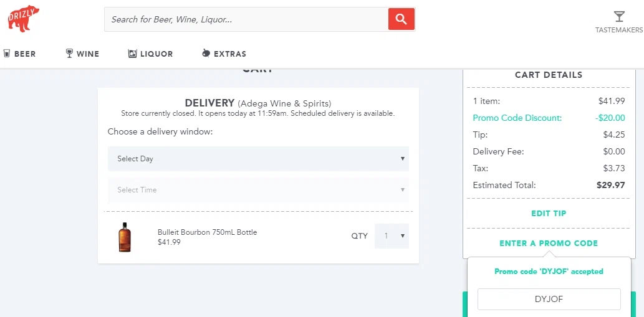Click the Delivery Fee $0.00 value
This screenshot has height=317, width=644.
click(614, 152)
